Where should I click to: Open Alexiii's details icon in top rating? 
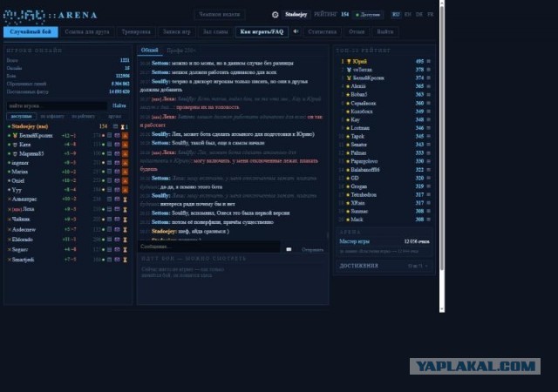[x=428, y=86]
